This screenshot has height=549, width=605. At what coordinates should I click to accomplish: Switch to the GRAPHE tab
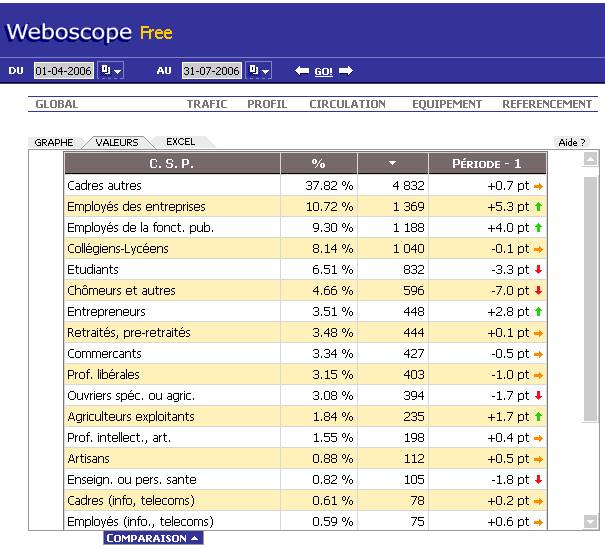pyautogui.click(x=54, y=142)
